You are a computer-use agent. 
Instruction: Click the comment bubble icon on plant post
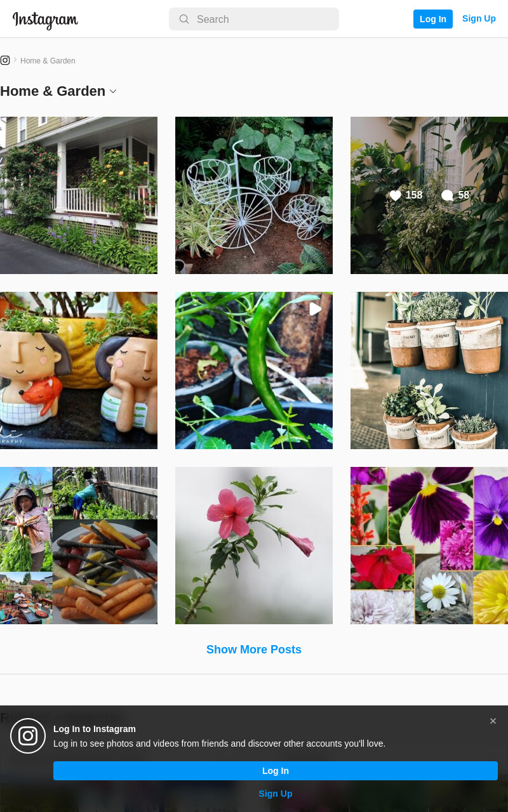[x=447, y=195]
